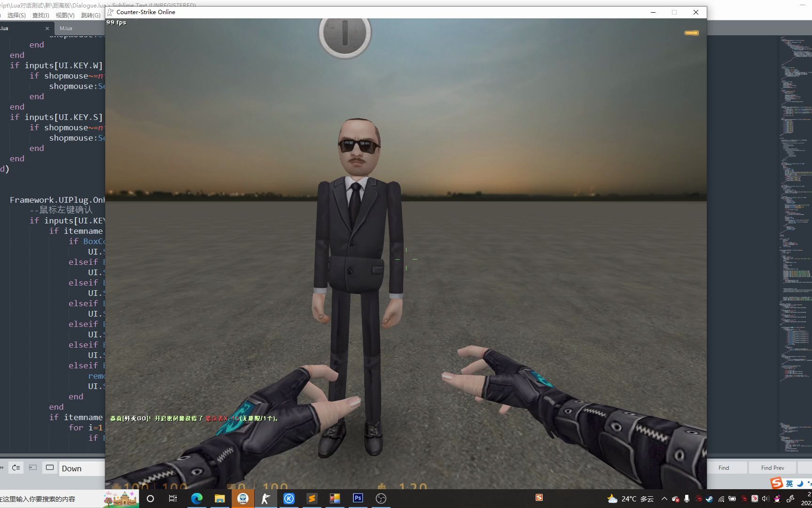
Task: Click the red square tray icon before volume
Action: 755,499
